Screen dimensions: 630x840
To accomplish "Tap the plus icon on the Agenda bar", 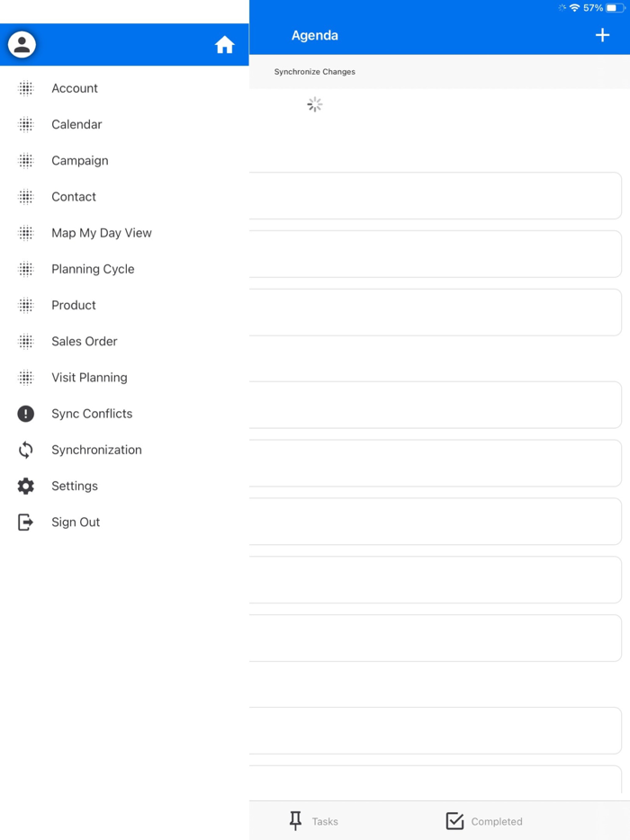I will click(602, 34).
